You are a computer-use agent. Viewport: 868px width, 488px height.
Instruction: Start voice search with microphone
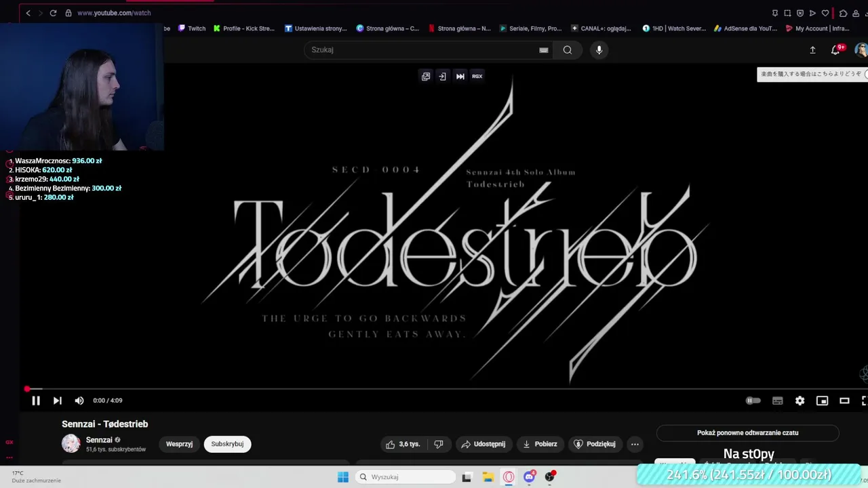(599, 49)
